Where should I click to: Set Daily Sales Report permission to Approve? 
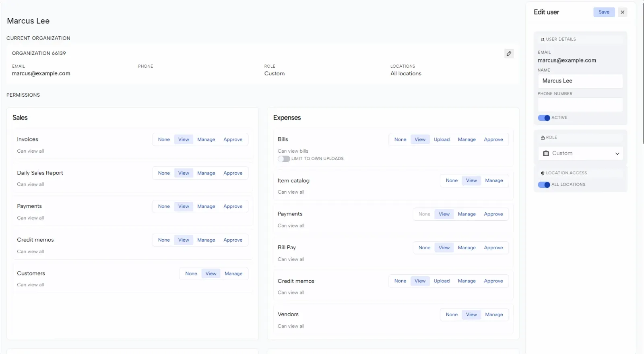click(x=233, y=173)
